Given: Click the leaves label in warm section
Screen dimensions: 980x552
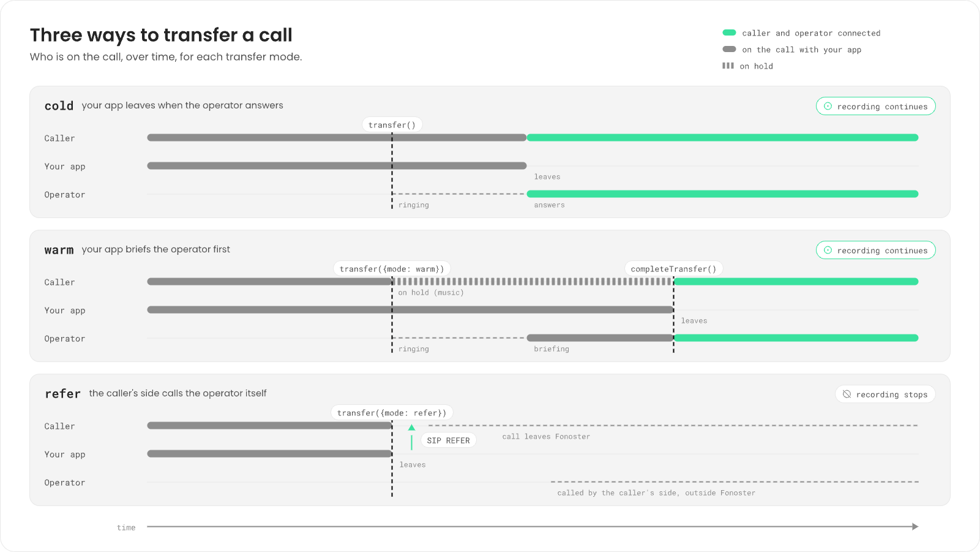Looking at the screenshot, I should tap(694, 321).
